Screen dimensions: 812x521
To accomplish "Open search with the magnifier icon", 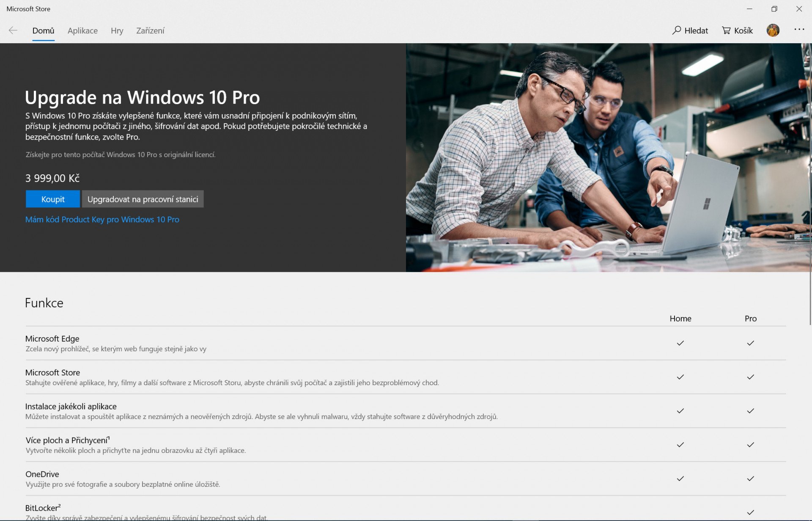I will tap(677, 30).
